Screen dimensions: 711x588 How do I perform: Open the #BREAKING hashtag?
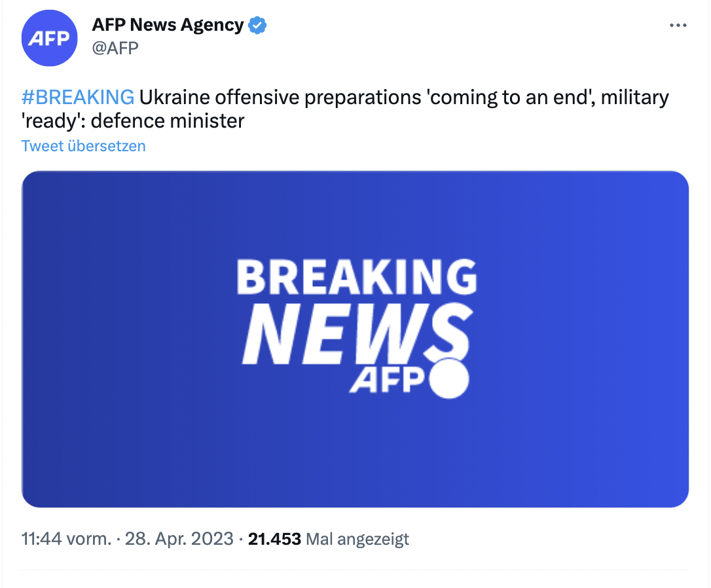click(78, 98)
